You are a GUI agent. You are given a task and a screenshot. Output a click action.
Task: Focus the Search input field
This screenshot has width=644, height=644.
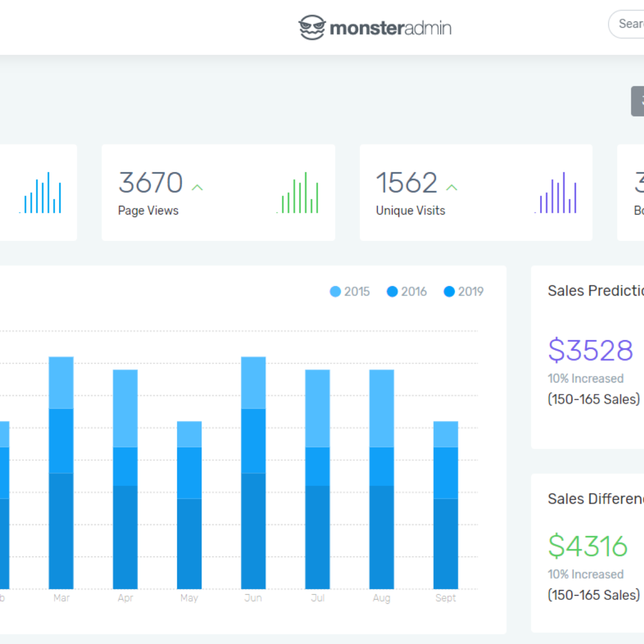point(626,24)
